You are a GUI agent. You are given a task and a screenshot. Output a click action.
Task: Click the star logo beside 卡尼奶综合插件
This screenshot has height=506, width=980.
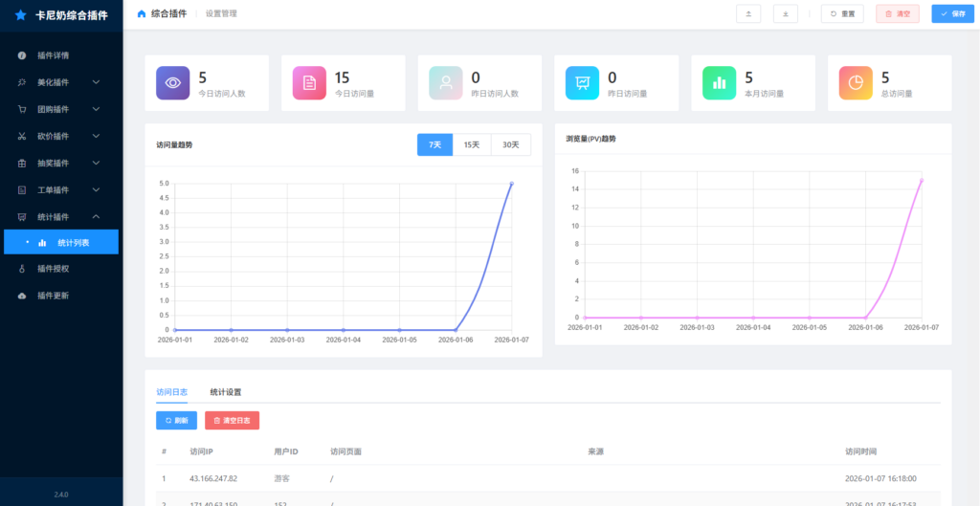20,15
